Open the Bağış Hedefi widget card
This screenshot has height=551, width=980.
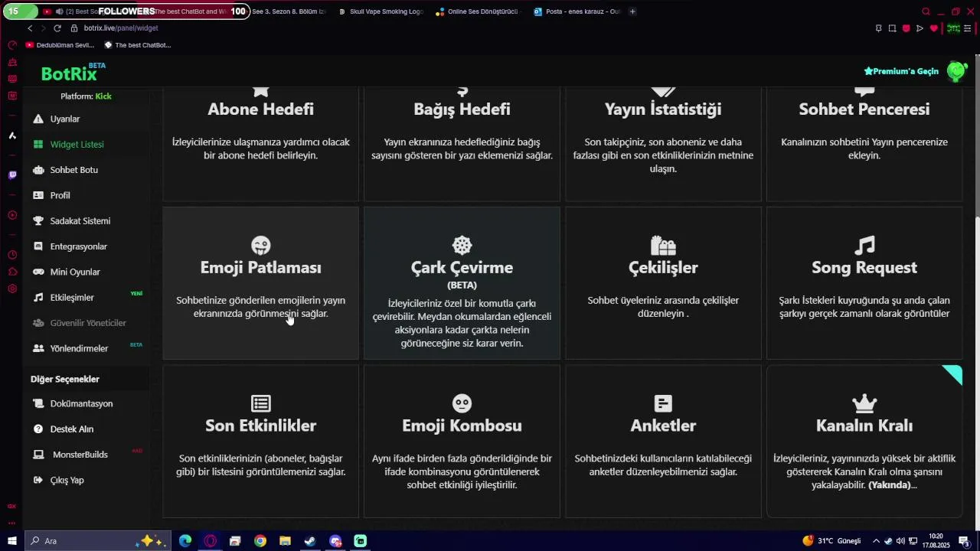point(462,144)
